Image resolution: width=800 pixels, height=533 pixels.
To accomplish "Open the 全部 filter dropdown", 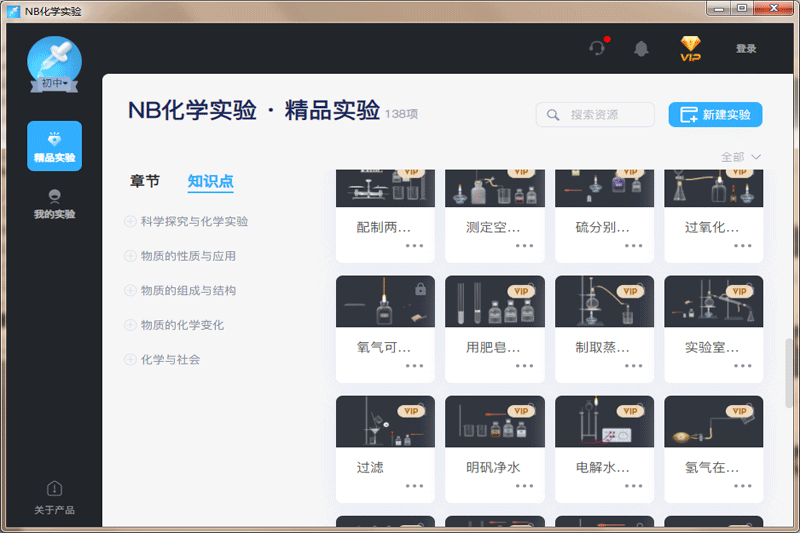I will pos(741,157).
